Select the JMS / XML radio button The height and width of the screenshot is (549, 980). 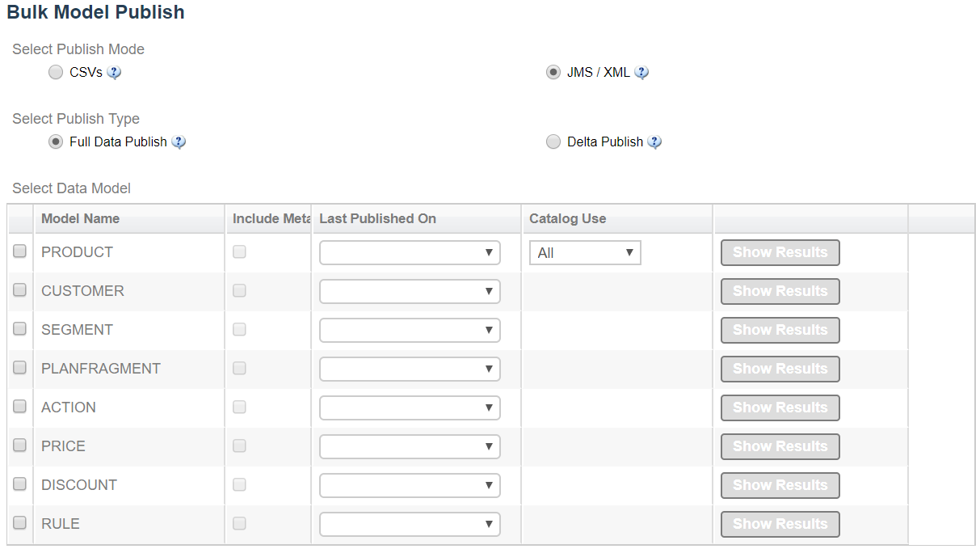553,73
